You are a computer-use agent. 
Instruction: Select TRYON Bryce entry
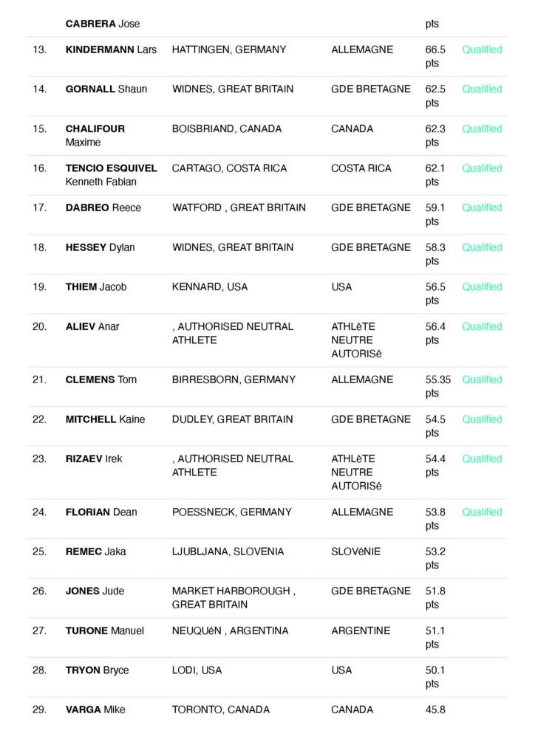click(97, 670)
